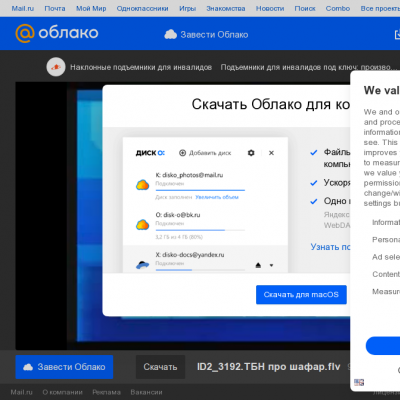The image size is (400, 400).
Task: Click the round ad avatar icon
Action: (56, 67)
